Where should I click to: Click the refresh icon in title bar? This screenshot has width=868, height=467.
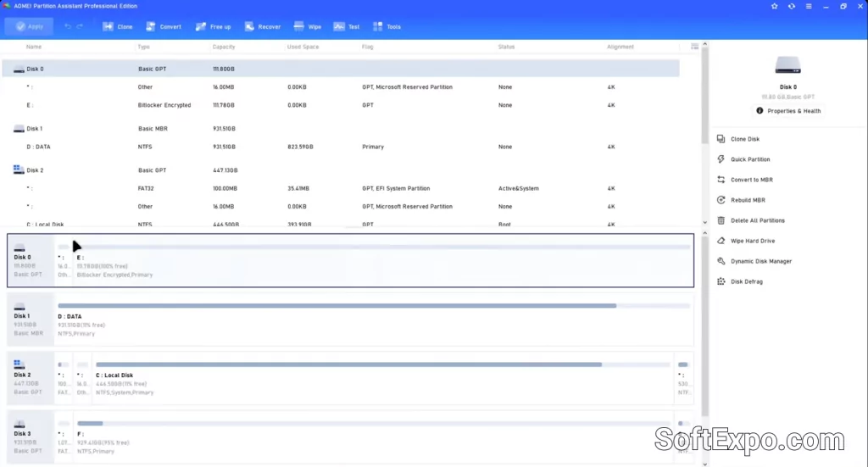[792, 6]
